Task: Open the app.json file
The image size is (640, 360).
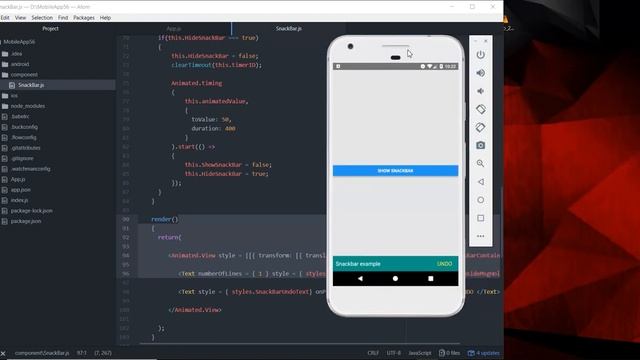Action: (21, 190)
